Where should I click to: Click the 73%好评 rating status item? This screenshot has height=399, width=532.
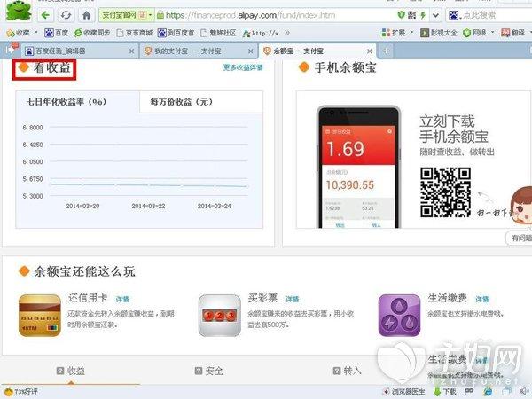[21, 392]
